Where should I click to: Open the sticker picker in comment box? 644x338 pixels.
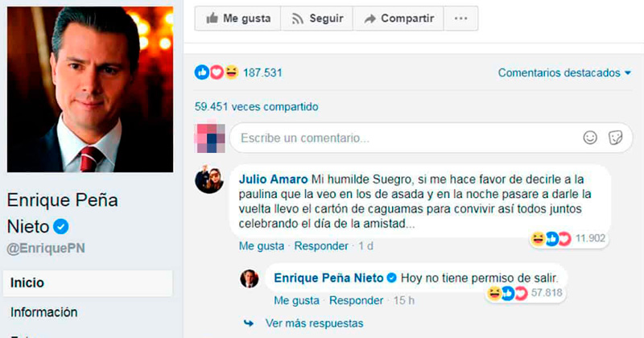click(x=615, y=138)
